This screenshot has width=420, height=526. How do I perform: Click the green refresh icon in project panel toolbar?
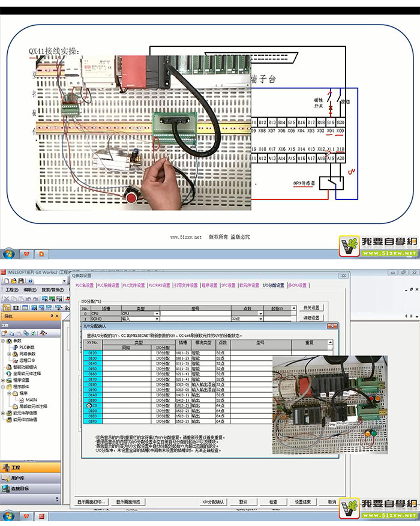pyautogui.click(x=33, y=333)
